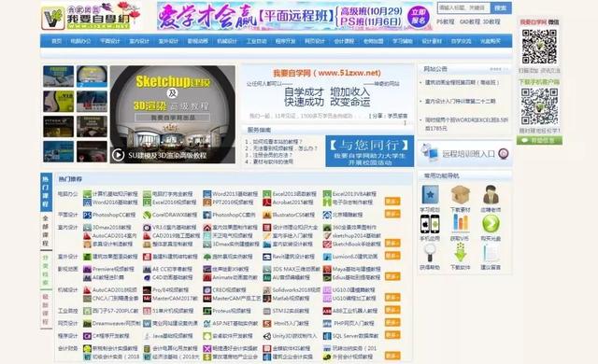Open the 建议留言 notepad icon

pyautogui.click(x=491, y=252)
